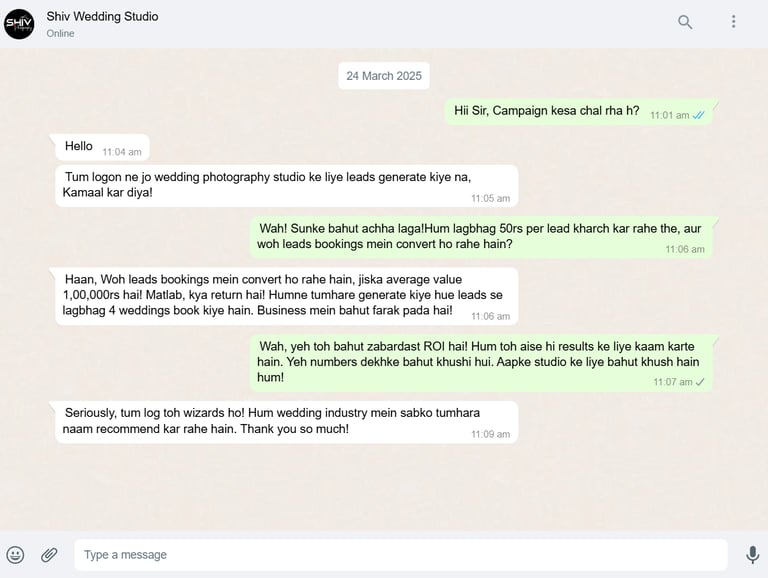Click the 11:09 am timestamp on last message
768x578 pixels.
point(490,434)
